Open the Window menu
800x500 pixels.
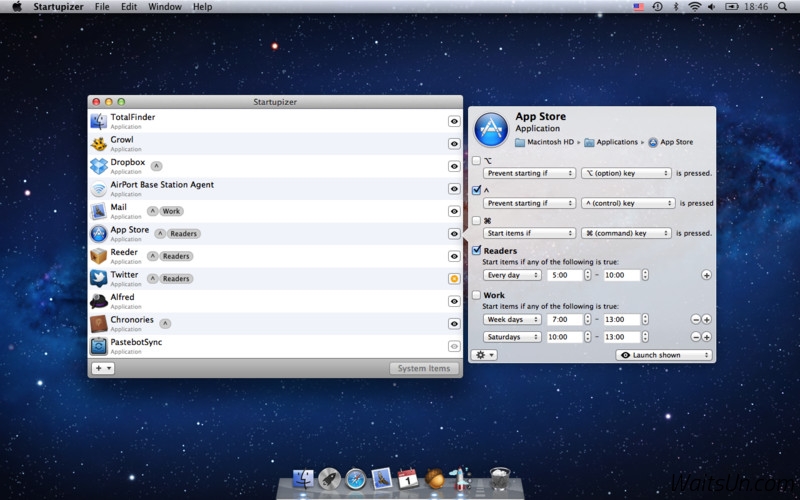point(165,7)
